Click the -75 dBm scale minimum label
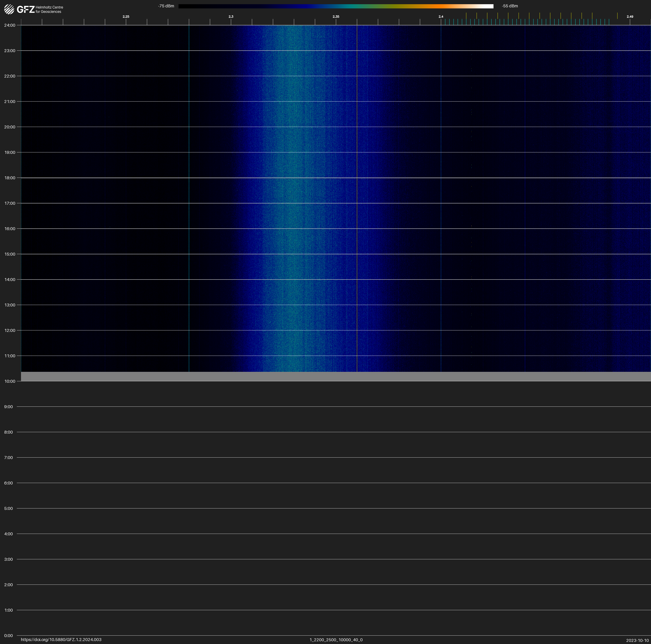 coord(166,6)
